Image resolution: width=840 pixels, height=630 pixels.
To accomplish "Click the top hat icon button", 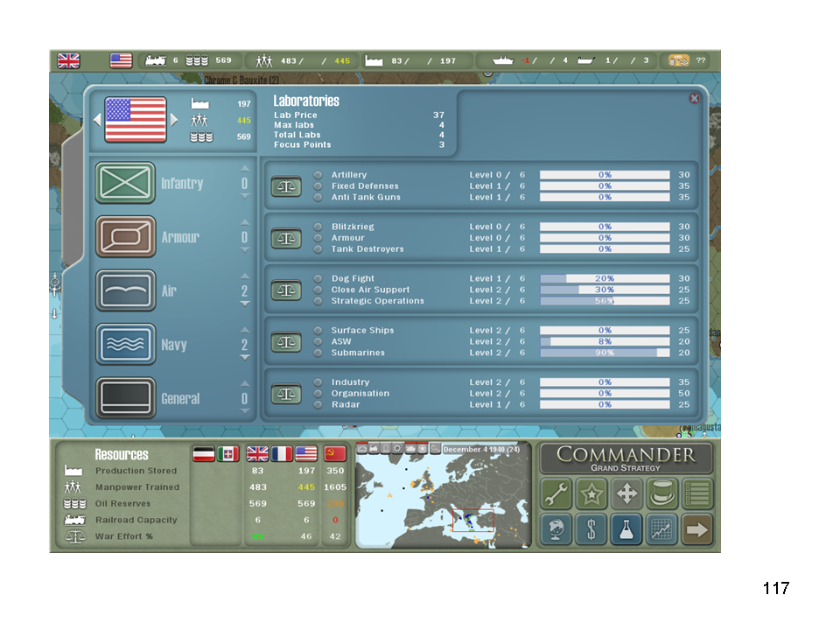I will pos(662,494).
